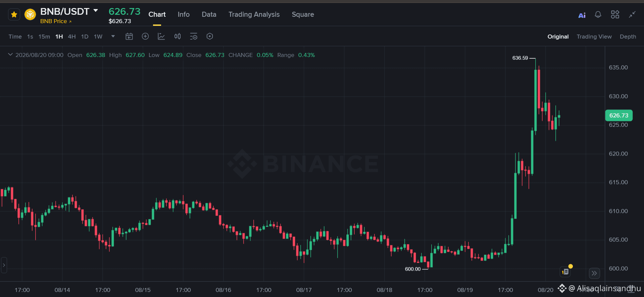
Task: Switch to the Info tab
Action: pyautogui.click(x=184, y=14)
